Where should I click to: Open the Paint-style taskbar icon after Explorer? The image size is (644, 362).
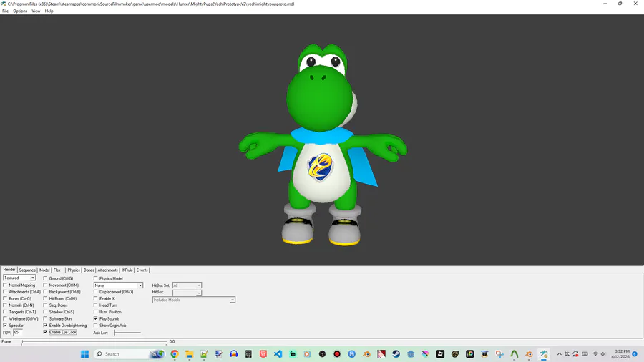coord(204,354)
